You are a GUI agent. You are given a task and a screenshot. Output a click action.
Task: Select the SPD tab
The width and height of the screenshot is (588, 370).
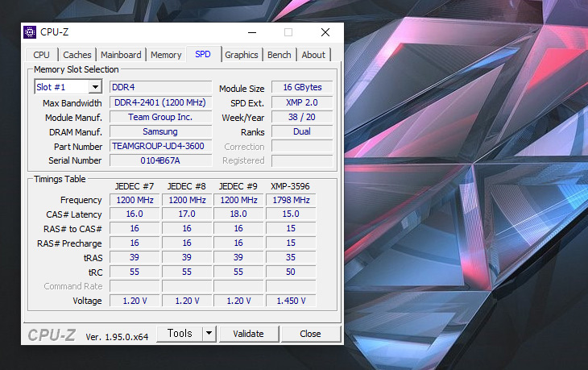[203, 54]
